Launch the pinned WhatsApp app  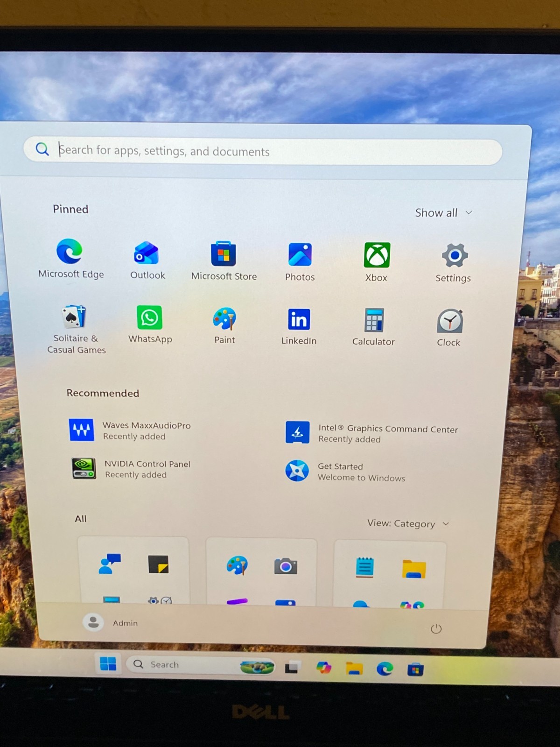tap(150, 325)
